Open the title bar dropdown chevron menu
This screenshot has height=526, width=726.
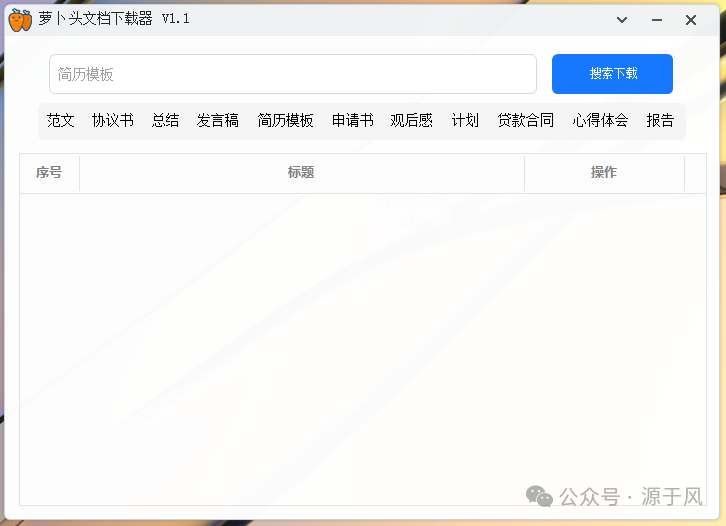(x=622, y=20)
